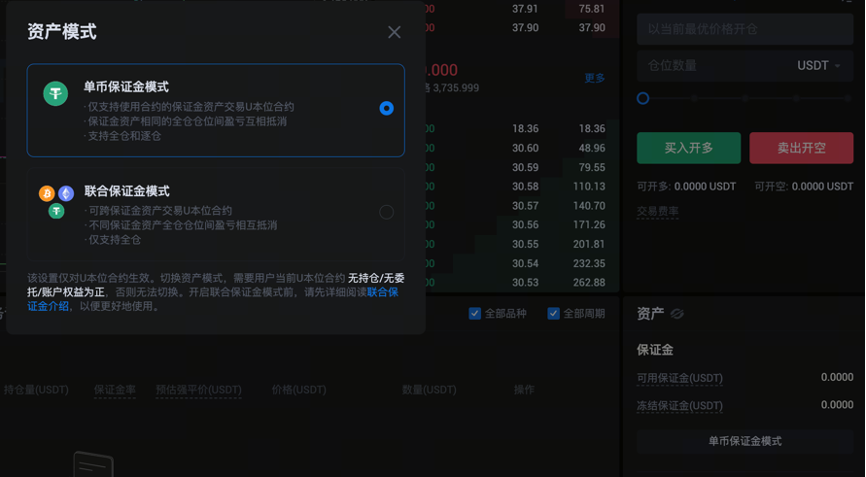Click the empty-list document icon
Screen dimensions: 866x477
93,465
